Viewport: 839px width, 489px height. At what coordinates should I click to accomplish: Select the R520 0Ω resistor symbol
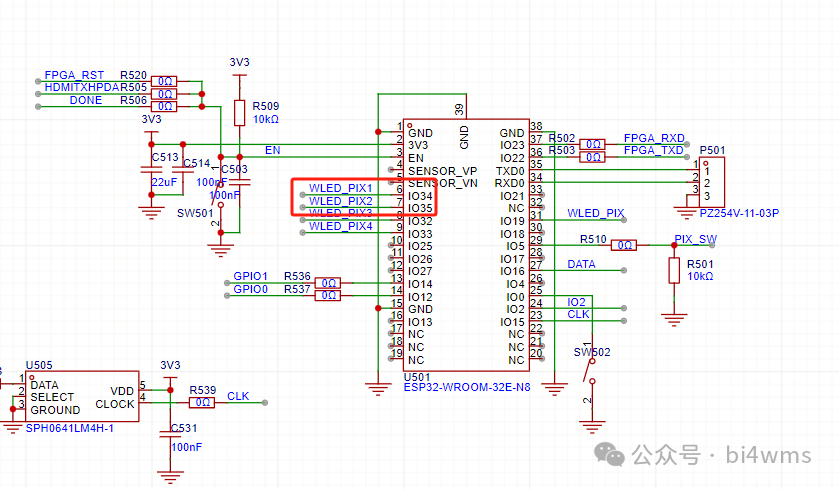[165, 82]
